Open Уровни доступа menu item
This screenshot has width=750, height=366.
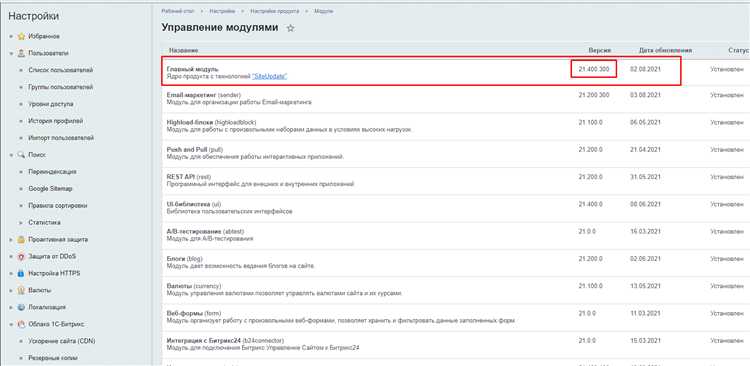pos(51,104)
